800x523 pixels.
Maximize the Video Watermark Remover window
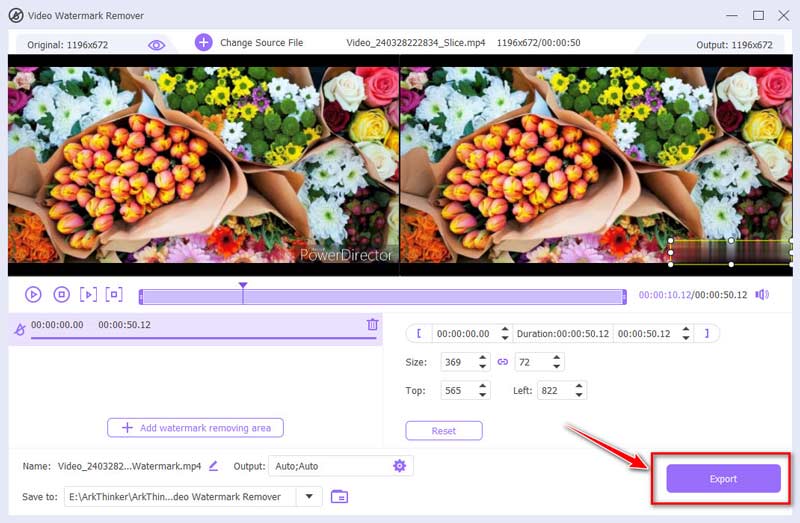click(759, 15)
